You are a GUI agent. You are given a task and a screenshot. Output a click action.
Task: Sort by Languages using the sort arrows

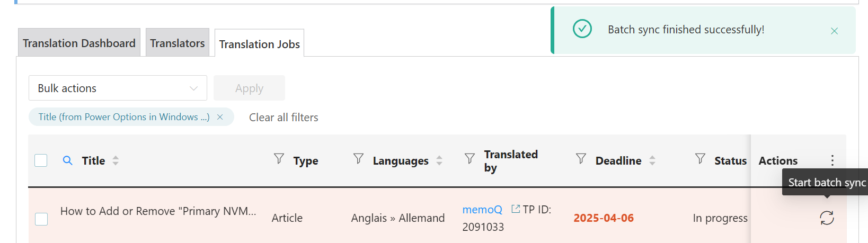point(439,160)
